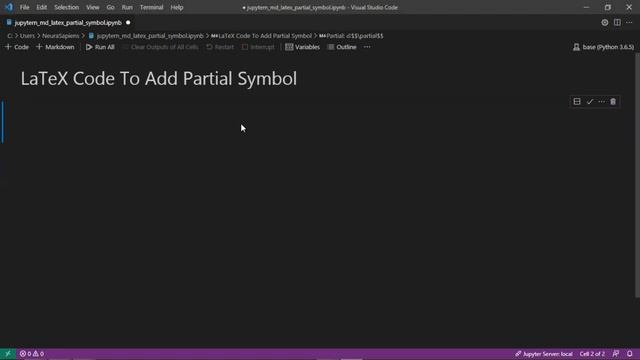Viewport: 640px width, 360px height.
Task: Click Cell 2 of 2 status entry
Action: pos(592,354)
